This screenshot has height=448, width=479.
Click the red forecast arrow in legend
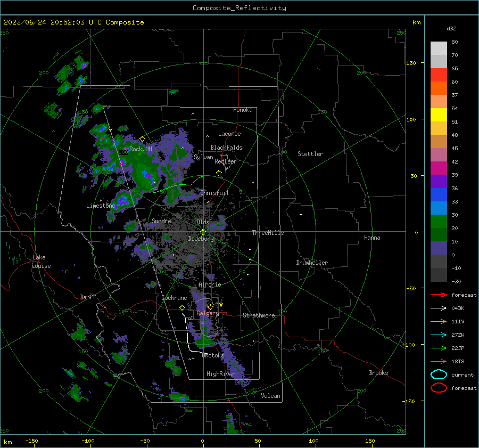click(439, 295)
